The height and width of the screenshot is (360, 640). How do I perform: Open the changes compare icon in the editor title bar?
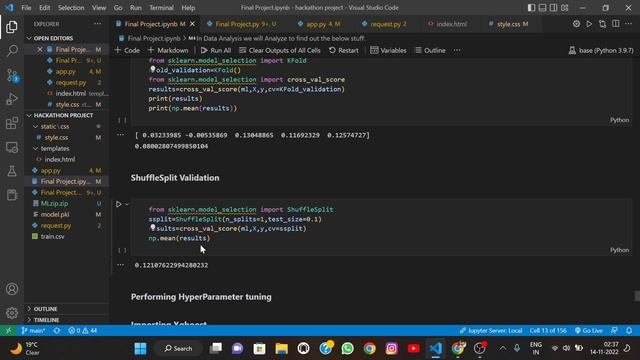point(602,24)
